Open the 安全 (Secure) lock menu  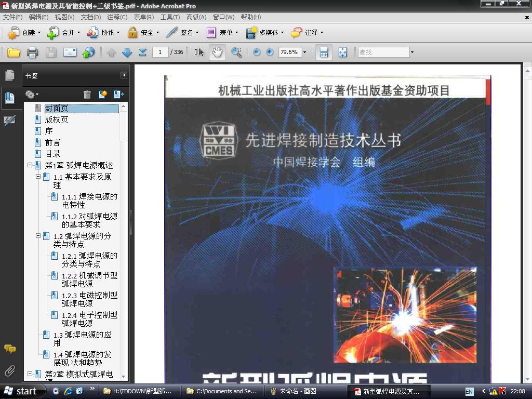point(143,33)
